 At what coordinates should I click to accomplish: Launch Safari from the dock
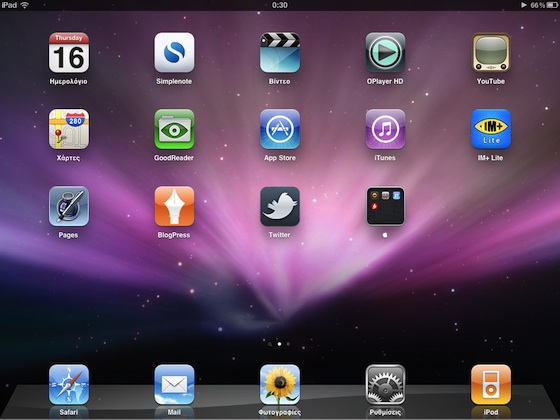tap(69, 384)
